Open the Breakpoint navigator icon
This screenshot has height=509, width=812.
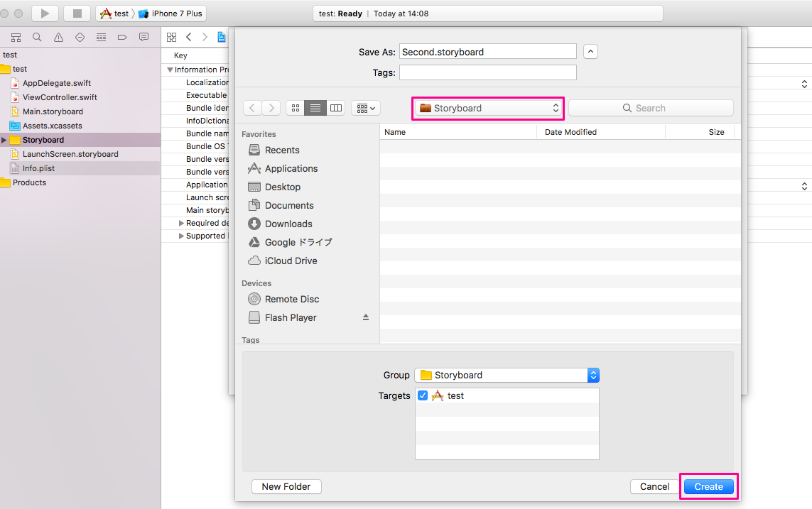(x=79, y=37)
